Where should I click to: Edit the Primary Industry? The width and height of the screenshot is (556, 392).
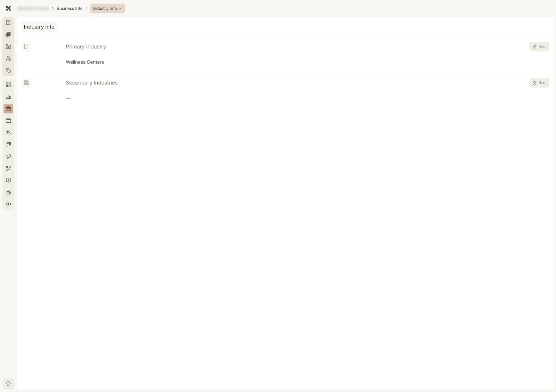click(x=539, y=47)
